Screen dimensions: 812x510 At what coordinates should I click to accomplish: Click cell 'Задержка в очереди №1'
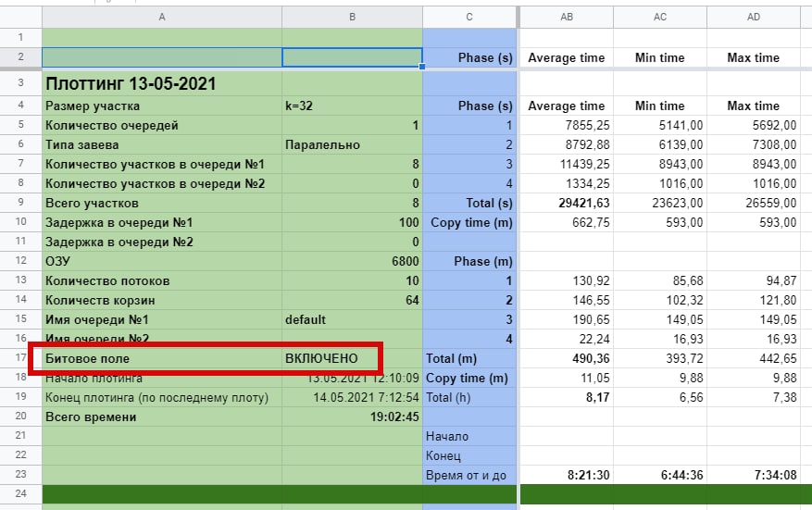point(162,223)
